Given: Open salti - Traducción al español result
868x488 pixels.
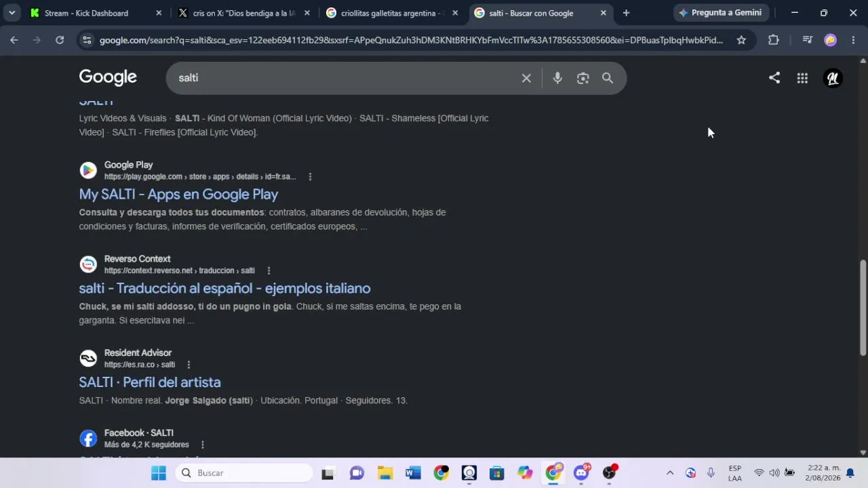Looking at the screenshot, I should [224, 288].
